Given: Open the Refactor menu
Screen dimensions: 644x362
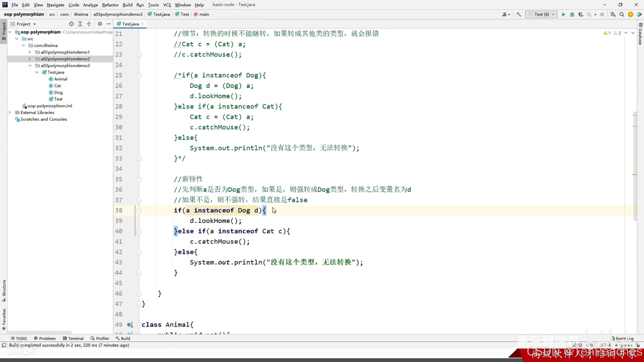Looking at the screenshot, I should point(110,5).
